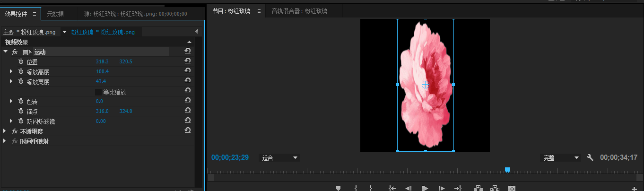
Task: Open the zoom level dropdown (适合)
Action: 280,158
